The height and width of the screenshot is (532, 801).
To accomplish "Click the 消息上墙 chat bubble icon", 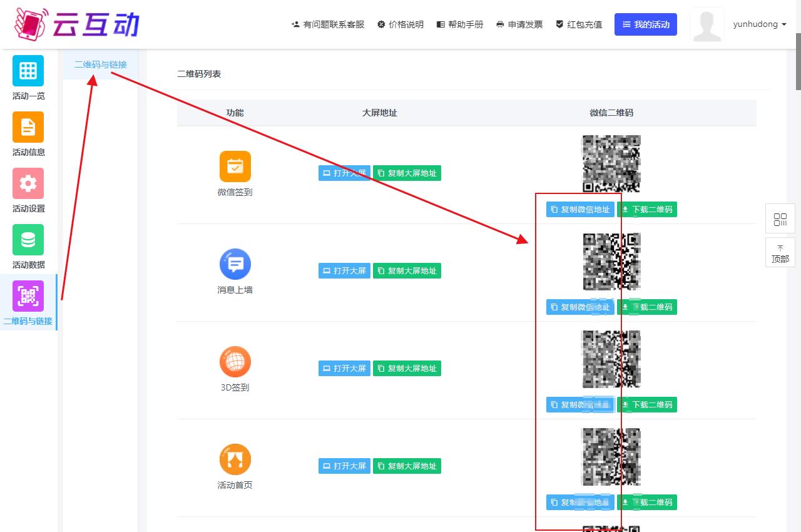I will pos(235,264).
